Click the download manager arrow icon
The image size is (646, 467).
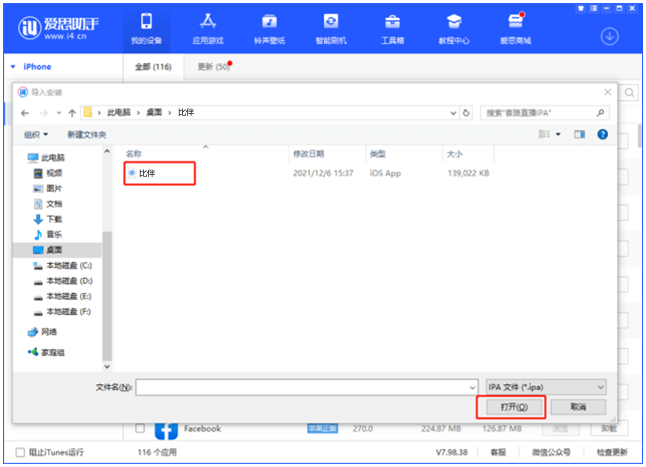609,36
